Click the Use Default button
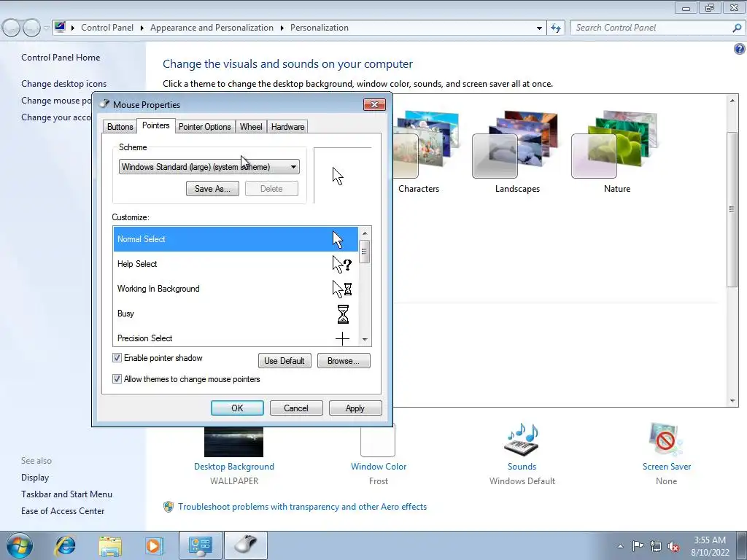Screen dimensions: 747x560 [285, 361]
